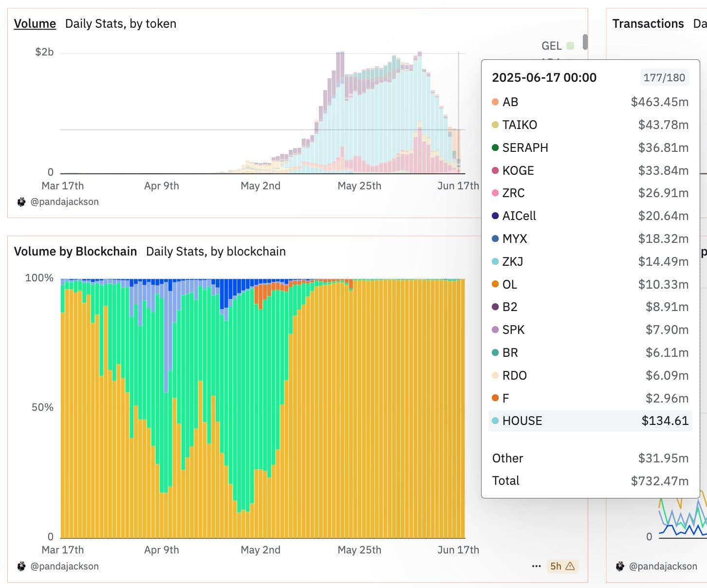Click the panda avatar below the Volume chart
This screenshot has height=588, width=707.
point(21,201)
